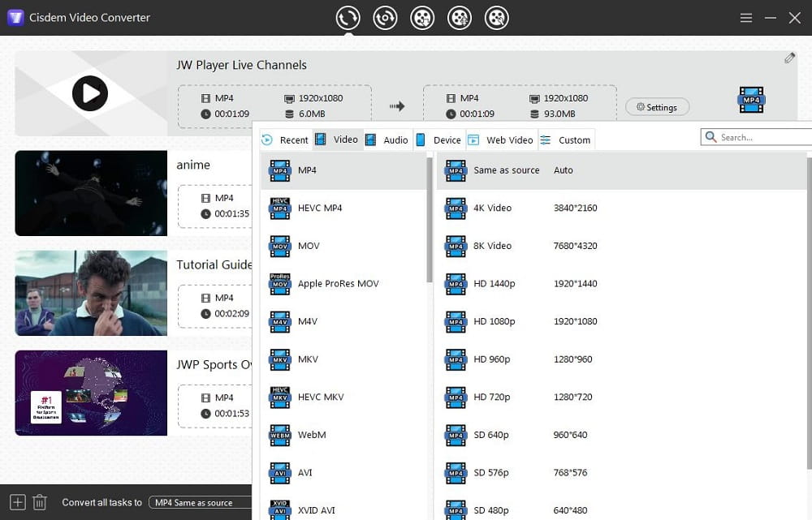Viewport: 812px width, 520px height.
Task: Select HEVC MP4 format
Action: [343, 208]
